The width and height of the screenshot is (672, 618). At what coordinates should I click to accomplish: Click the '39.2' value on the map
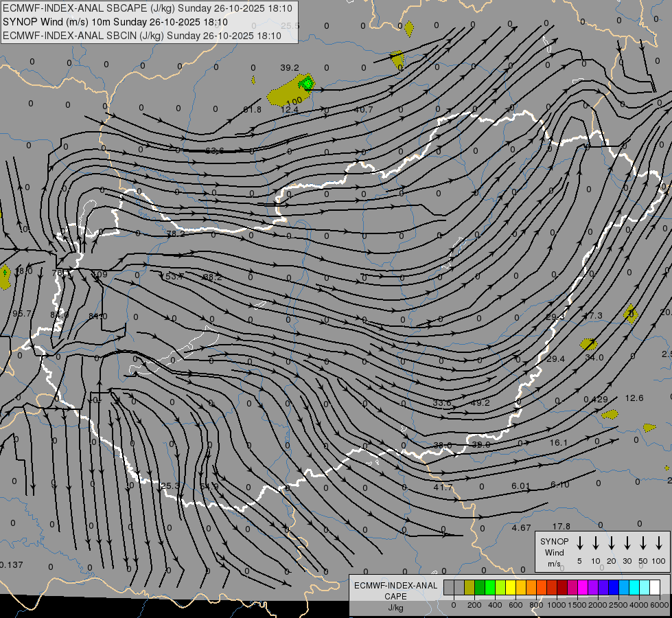point(290,68)
